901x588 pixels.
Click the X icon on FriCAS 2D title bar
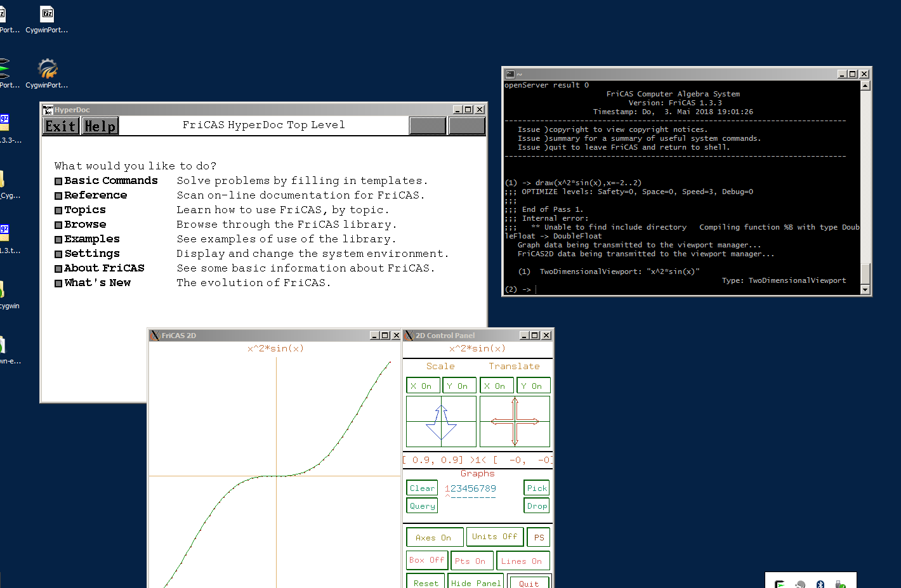point(155,336)
